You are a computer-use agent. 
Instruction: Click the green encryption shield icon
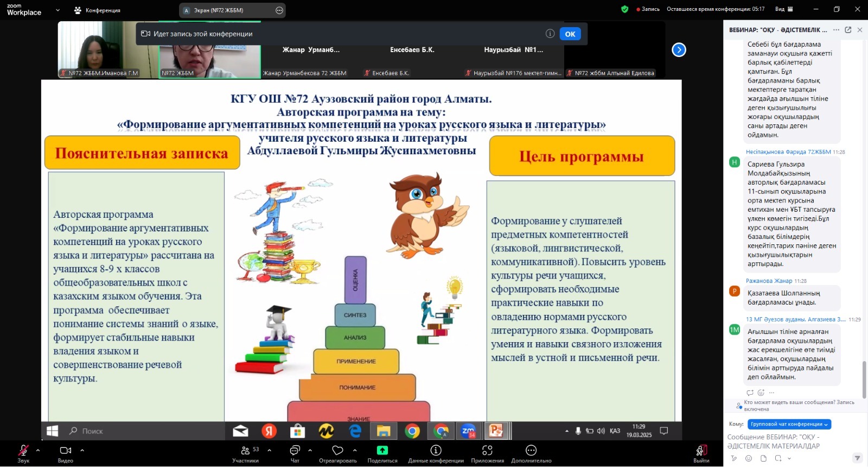point(625,9)
